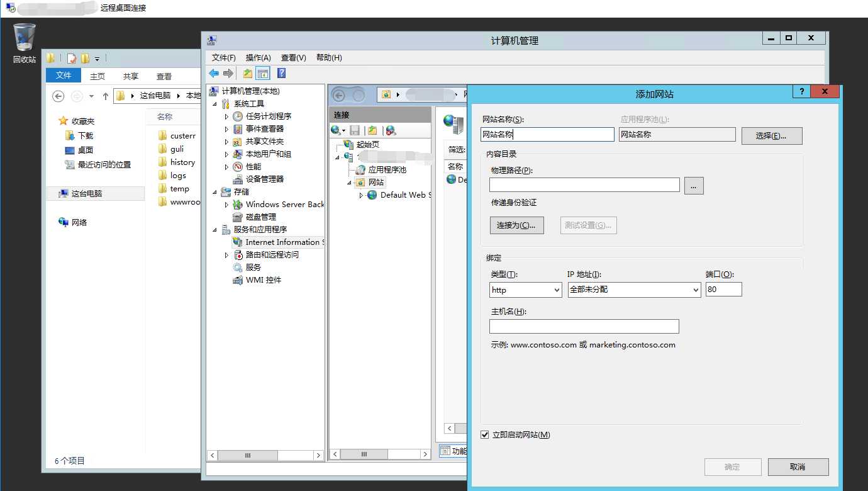Click the ? help button in 添加网站 title bar

pyautogui.click(x=801, y=92)
